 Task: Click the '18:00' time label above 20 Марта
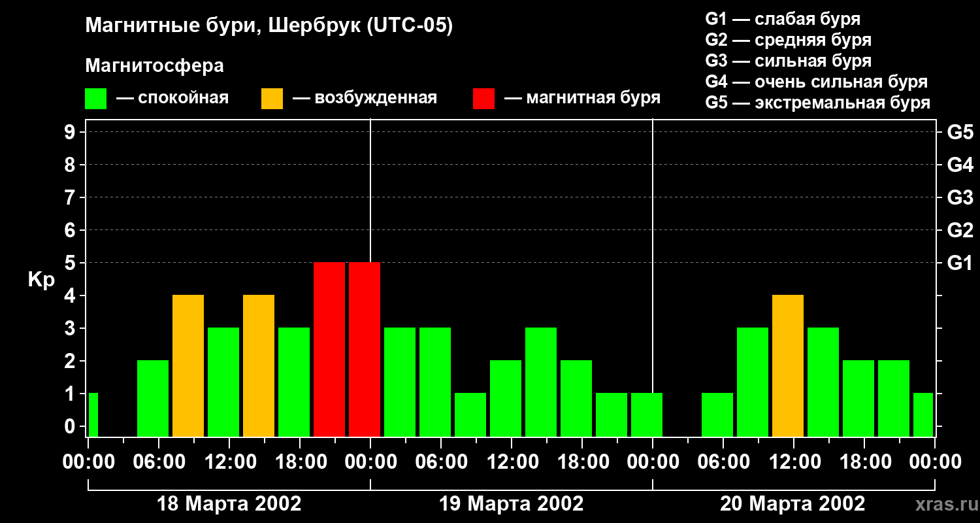pyautogui.click(x=865, y=462)
